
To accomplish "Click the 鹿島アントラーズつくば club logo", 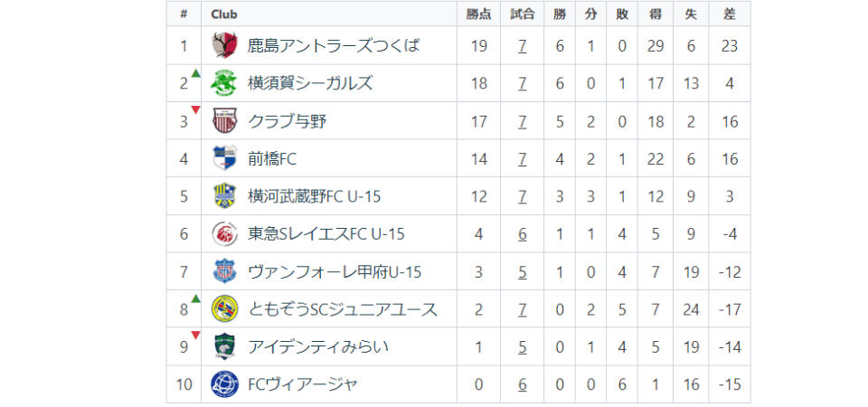I will 224,45.
